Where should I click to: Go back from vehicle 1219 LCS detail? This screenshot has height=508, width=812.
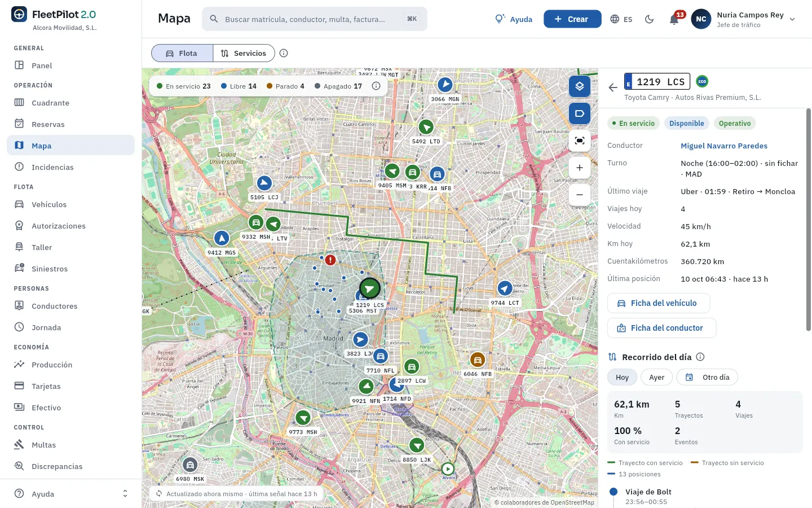tap(613, 87)
